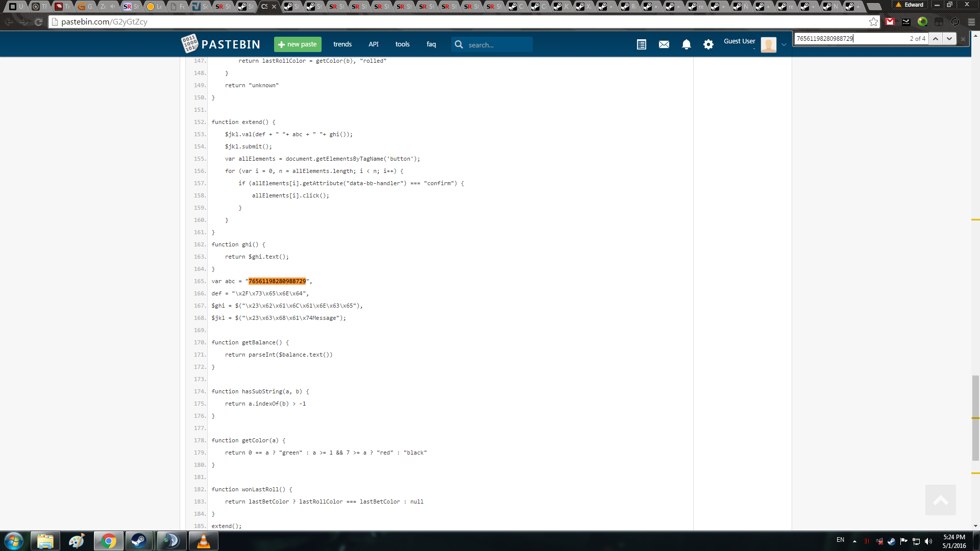
Task: Open the faq link
Action: click(431, 44)
